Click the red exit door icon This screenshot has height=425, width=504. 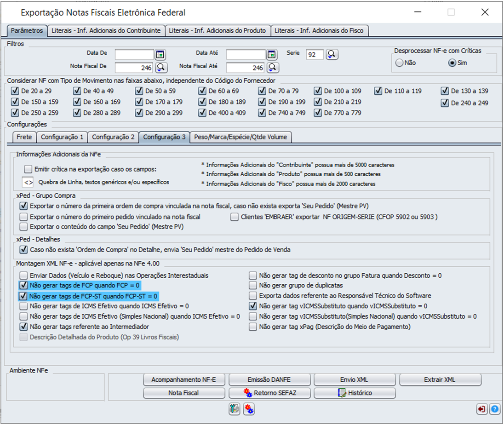[481, 409]
